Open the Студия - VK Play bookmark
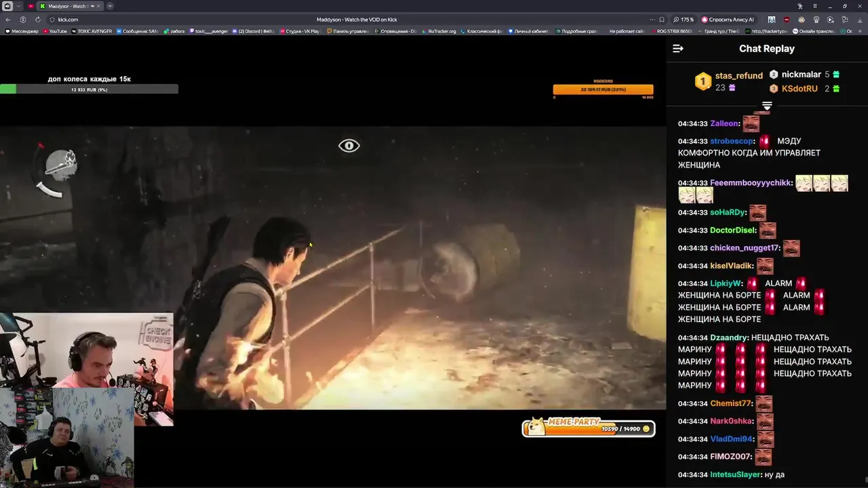 click(299, 31)
